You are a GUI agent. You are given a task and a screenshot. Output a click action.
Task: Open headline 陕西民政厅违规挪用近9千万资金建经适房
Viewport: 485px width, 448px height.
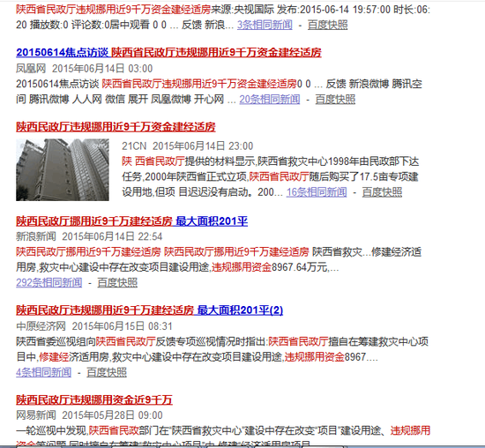[x=116, y=127]
